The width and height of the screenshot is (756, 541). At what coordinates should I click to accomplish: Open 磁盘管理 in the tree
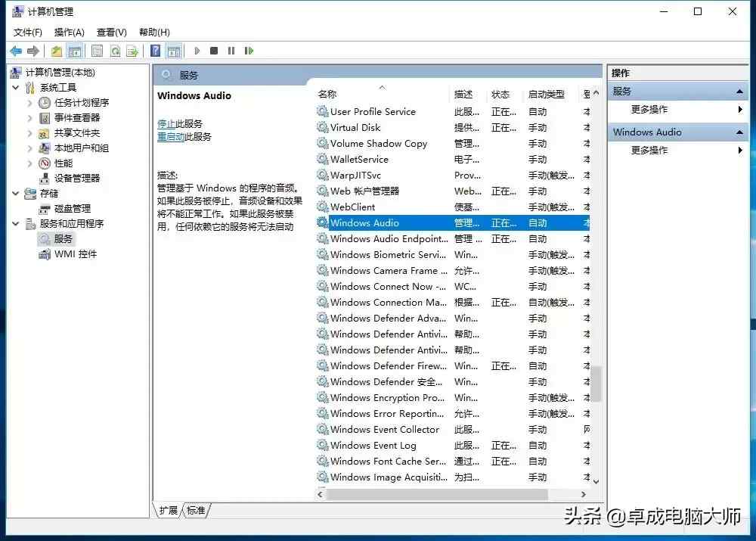(x=73, y=209)
